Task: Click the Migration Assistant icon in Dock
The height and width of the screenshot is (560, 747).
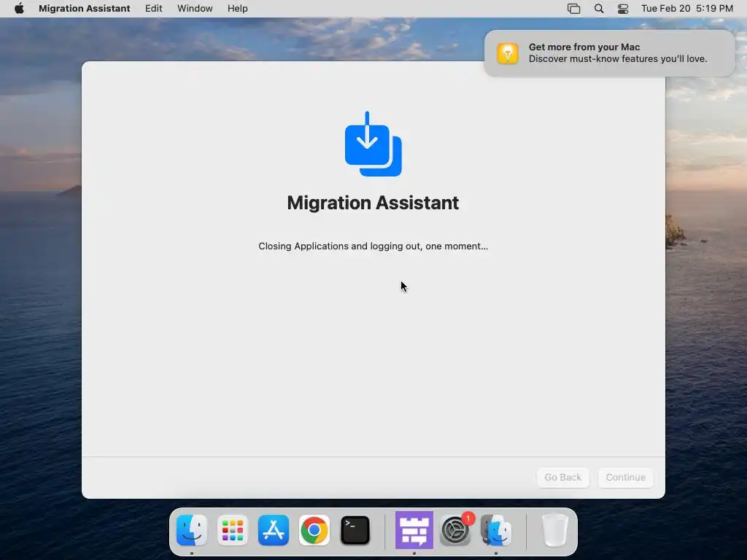Action: click(496, 530)
